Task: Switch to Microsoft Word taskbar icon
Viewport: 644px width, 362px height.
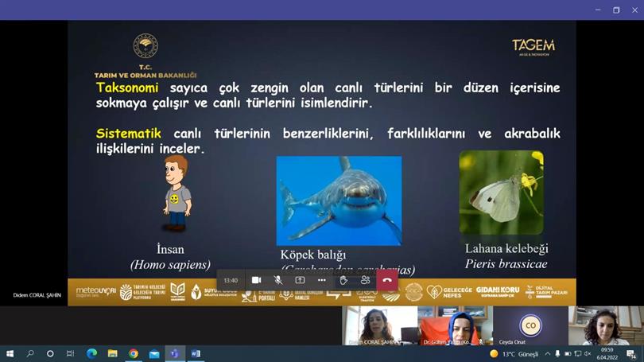Action: pyautogui.click(x=196, y=353)
